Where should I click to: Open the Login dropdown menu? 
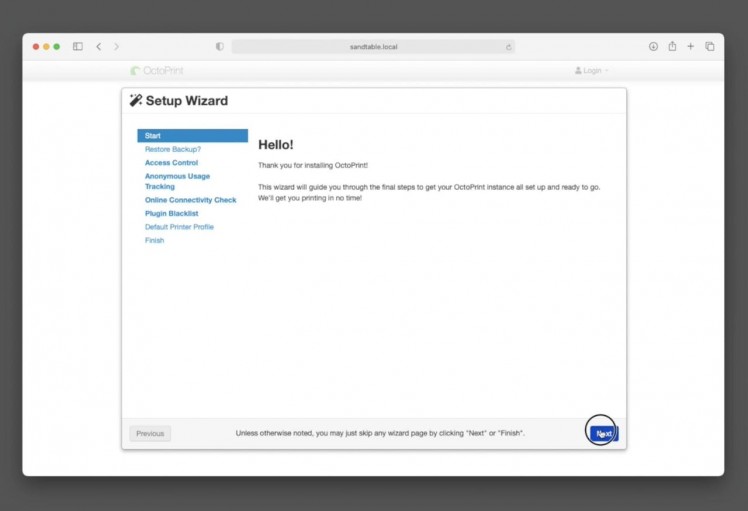[x=592, y=71]
